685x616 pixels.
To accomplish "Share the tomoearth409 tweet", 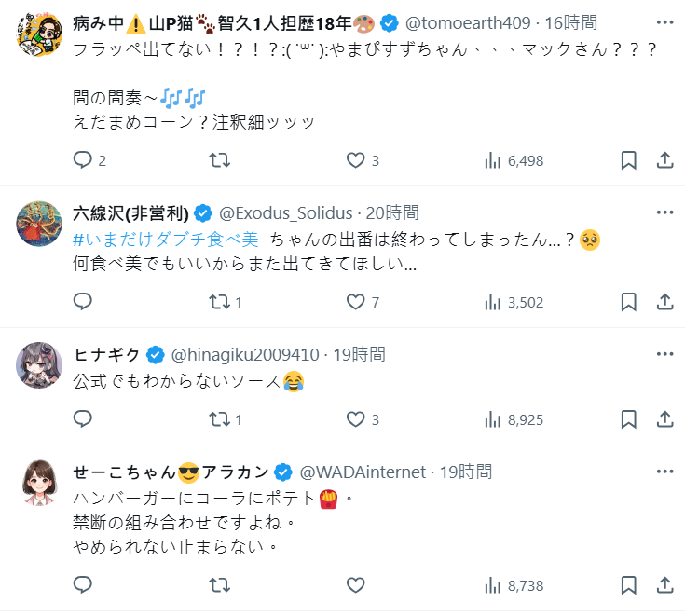I will coord(665,160).
